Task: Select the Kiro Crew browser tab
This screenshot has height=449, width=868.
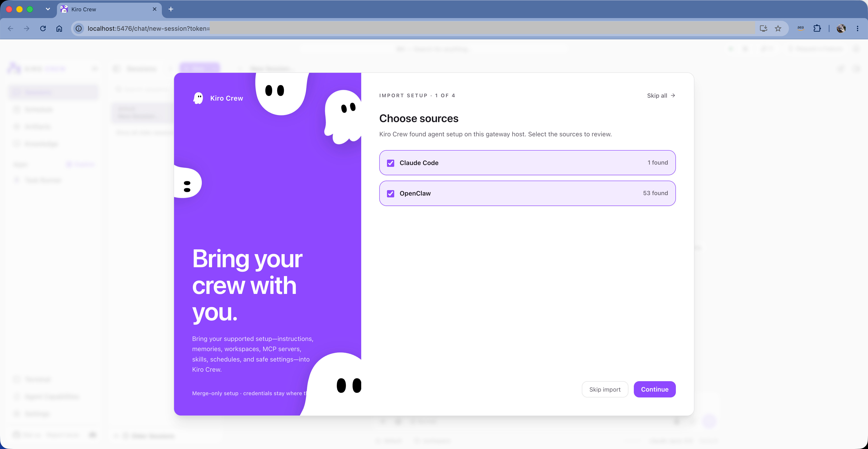Action: pyautogui.click(x=109, y=9)
